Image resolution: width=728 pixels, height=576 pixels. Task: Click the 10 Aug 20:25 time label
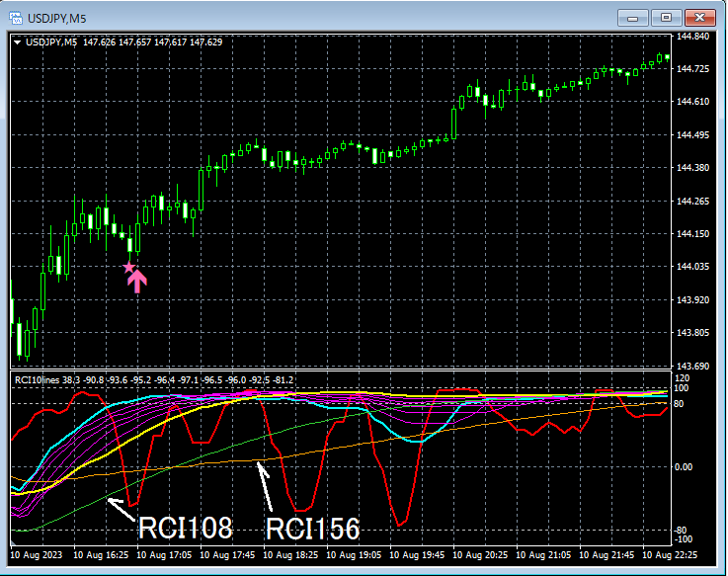[x=480, y=554]
